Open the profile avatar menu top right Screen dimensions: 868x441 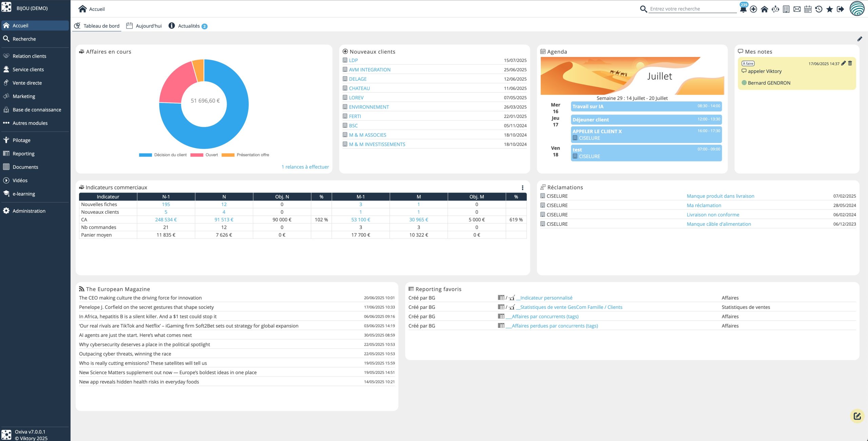point(858,9)
